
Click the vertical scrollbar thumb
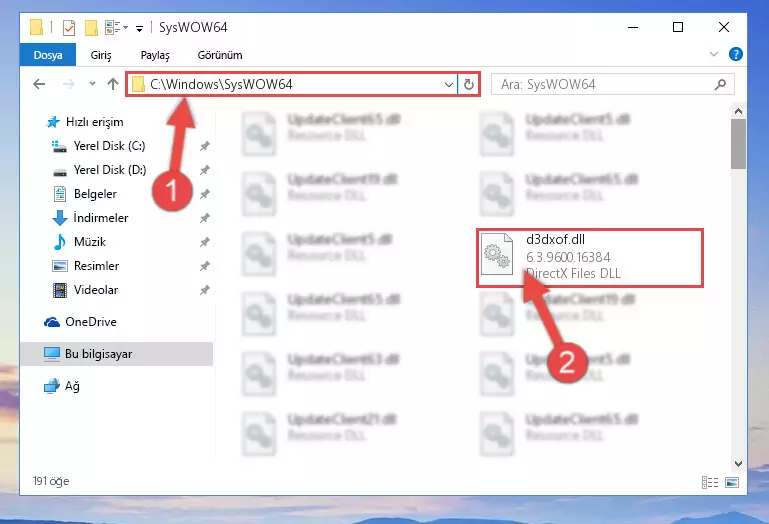(x=738, y=144)
